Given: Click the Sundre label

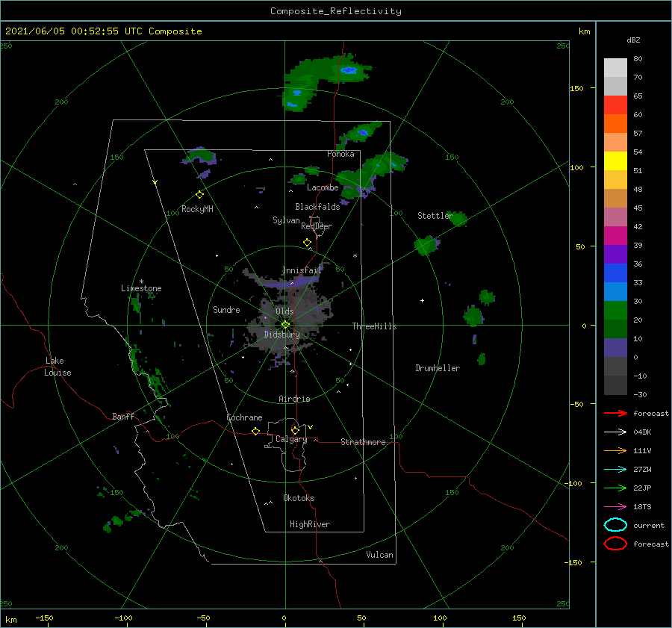Looking at the screenshot, I should pyautogui.click(x=226, y=309).
